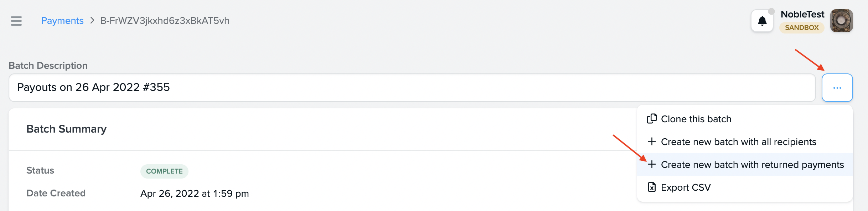Open the notifications bell
This screenshot has width=868, height=211.
[762, 21]
